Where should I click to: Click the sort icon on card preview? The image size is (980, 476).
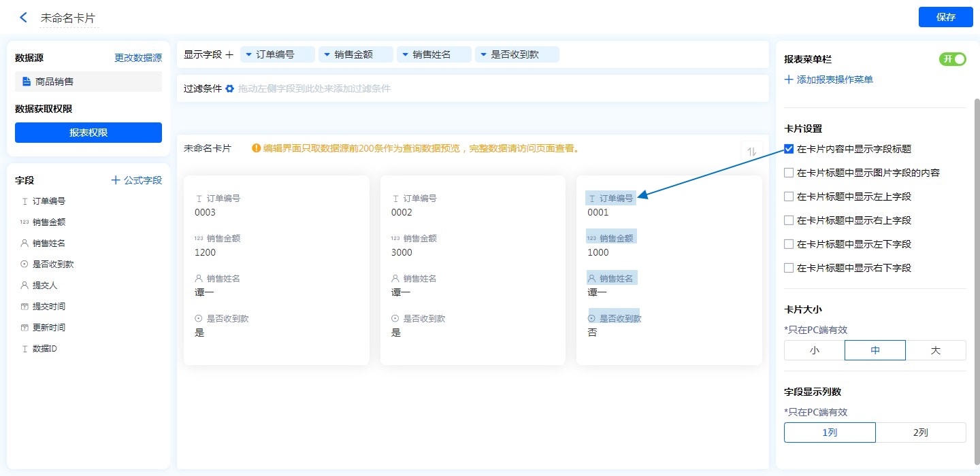pos(751,152)
